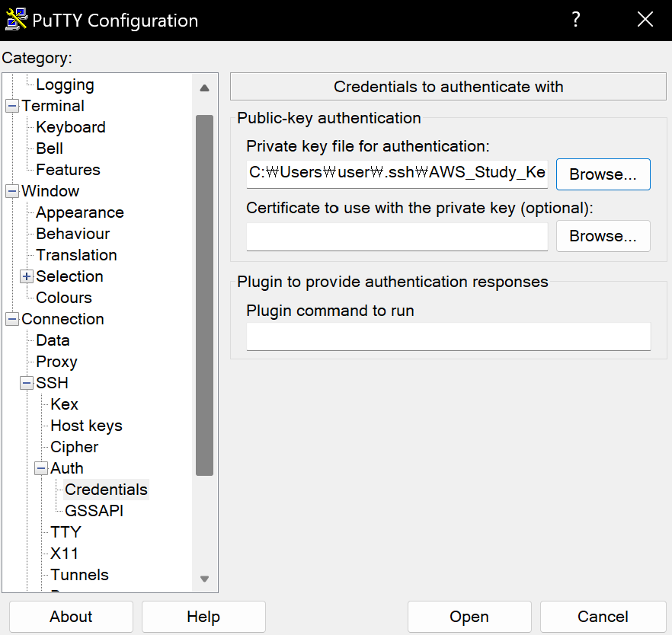This screenshot has width=672, height=635.
Task: Expand the Selection category
Action: point(27,276)
